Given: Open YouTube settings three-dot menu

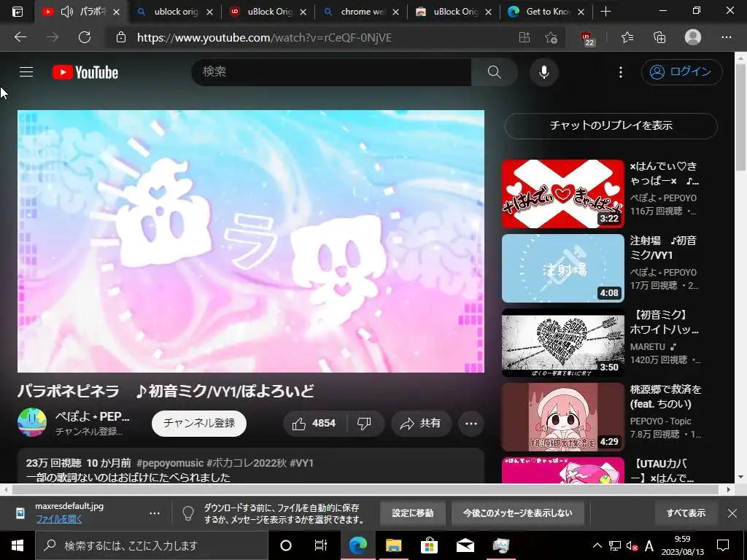Looking at the screenshot, I should pyautogui.click(x=620, y=72).
